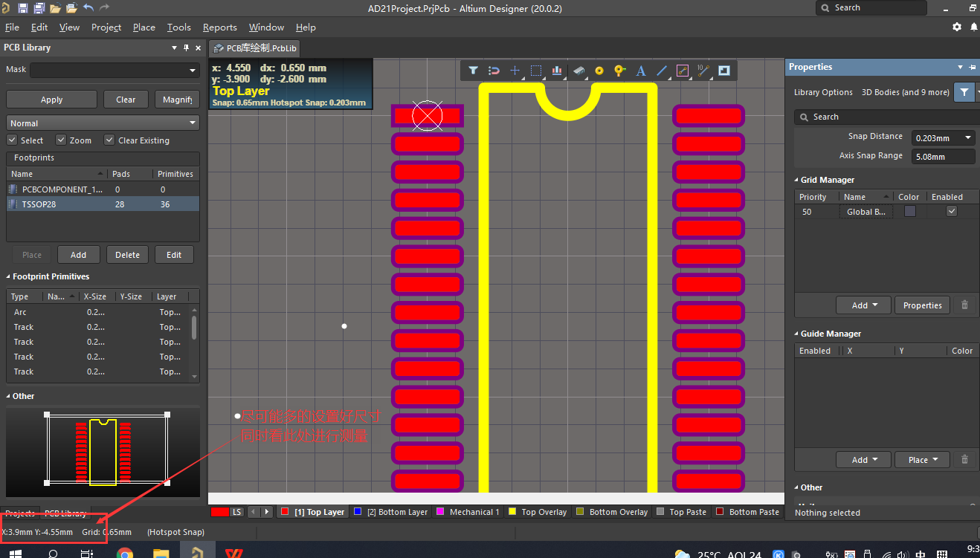
Task: Click the highlighted place track tool icon
Action: click(x=683, y=71)
